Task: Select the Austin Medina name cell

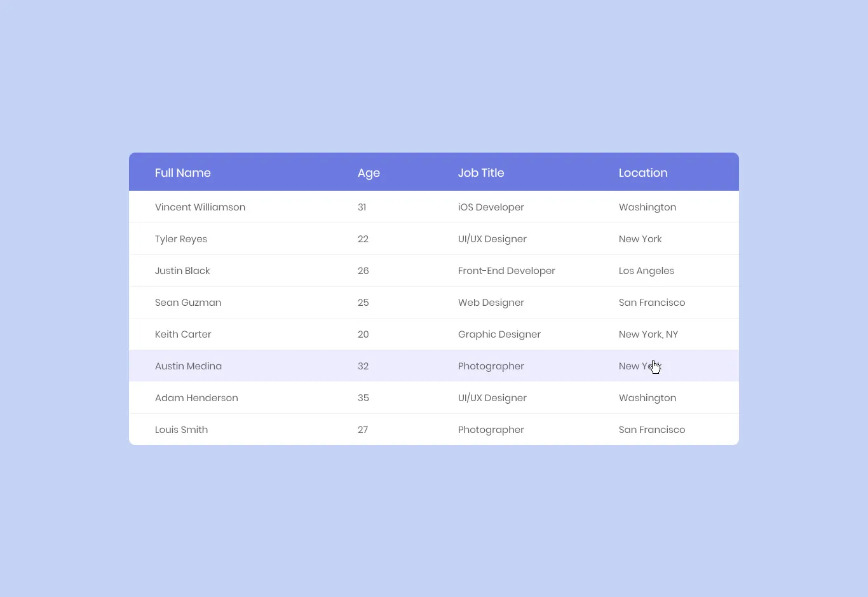Action: pos(188,366)
